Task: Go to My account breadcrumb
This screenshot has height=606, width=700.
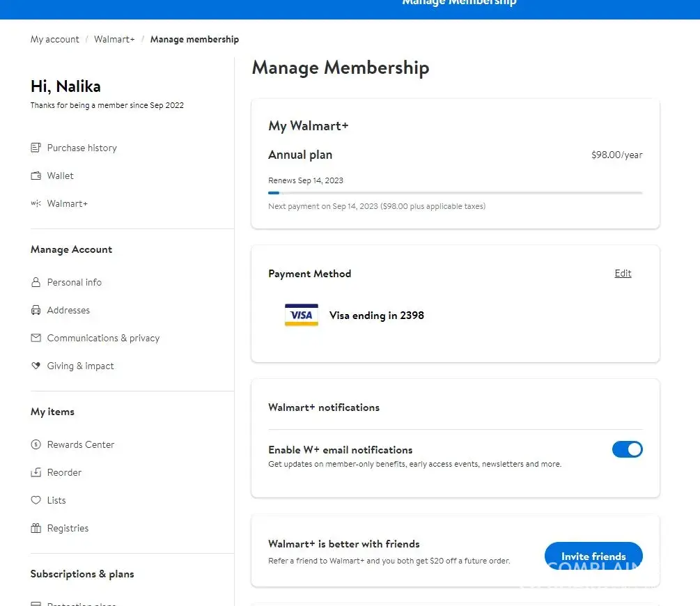Action: point(55,39)
